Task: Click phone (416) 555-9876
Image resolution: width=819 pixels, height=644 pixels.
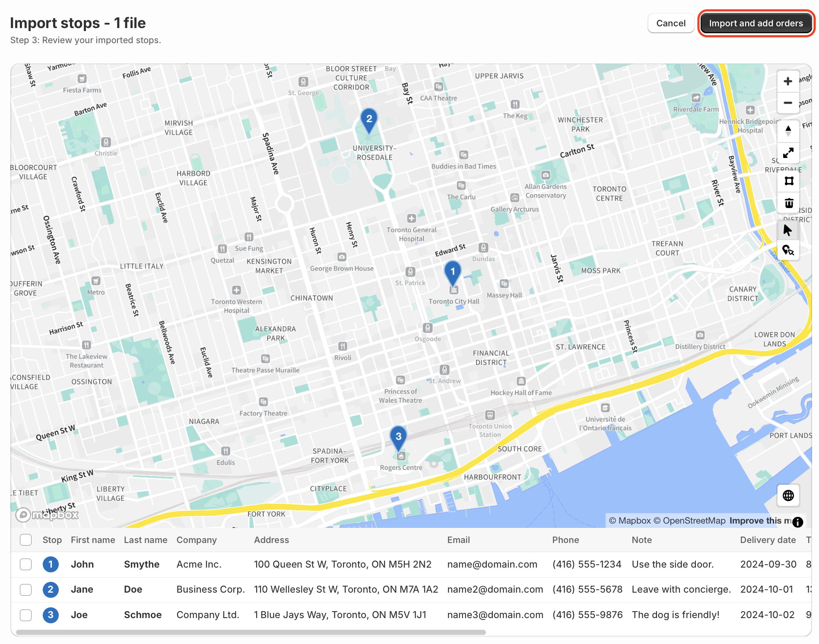Action: [587, 615]
